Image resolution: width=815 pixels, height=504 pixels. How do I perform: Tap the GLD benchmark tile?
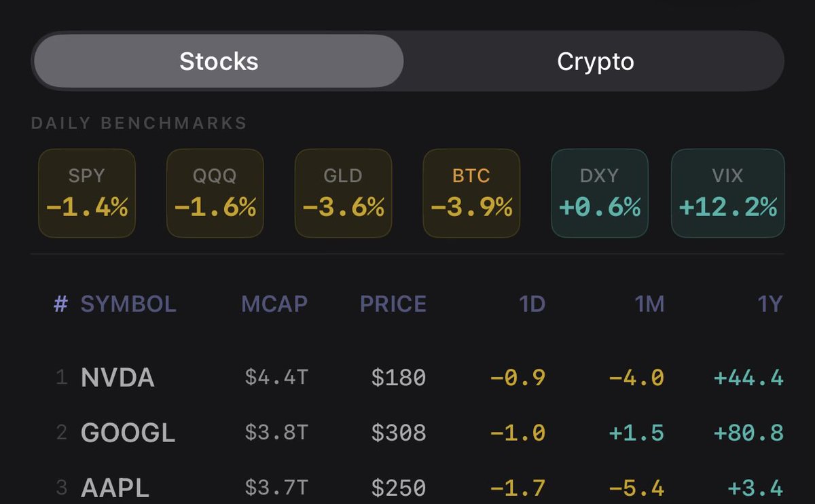[343, 194]
